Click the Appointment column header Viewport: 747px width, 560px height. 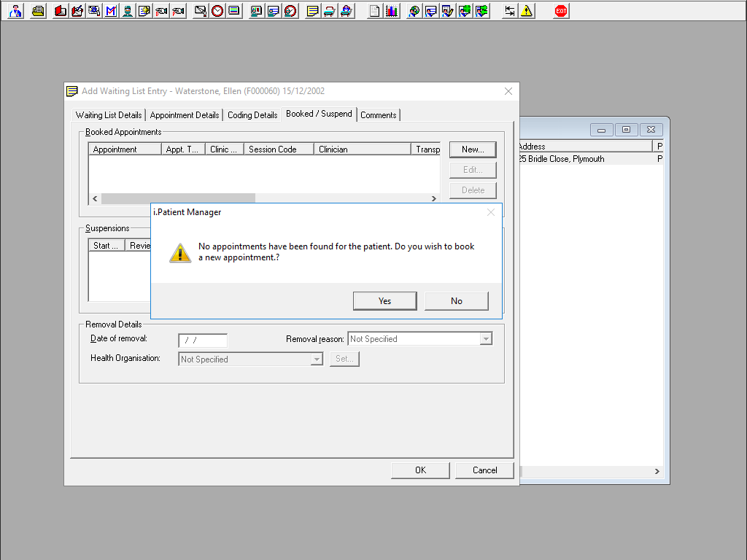(125, 149)
